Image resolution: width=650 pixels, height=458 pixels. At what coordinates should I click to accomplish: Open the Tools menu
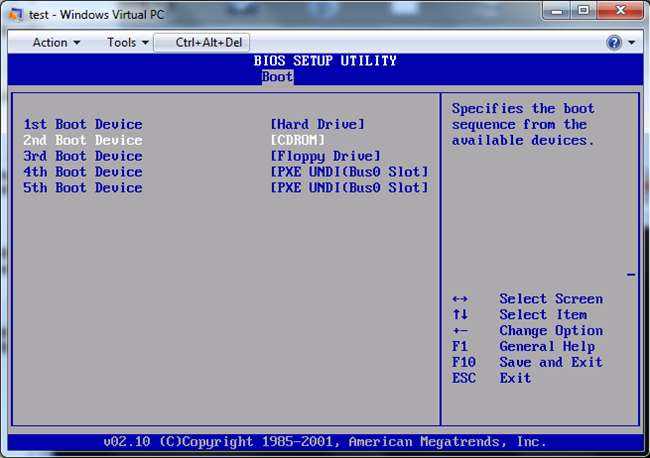(128, 42)
